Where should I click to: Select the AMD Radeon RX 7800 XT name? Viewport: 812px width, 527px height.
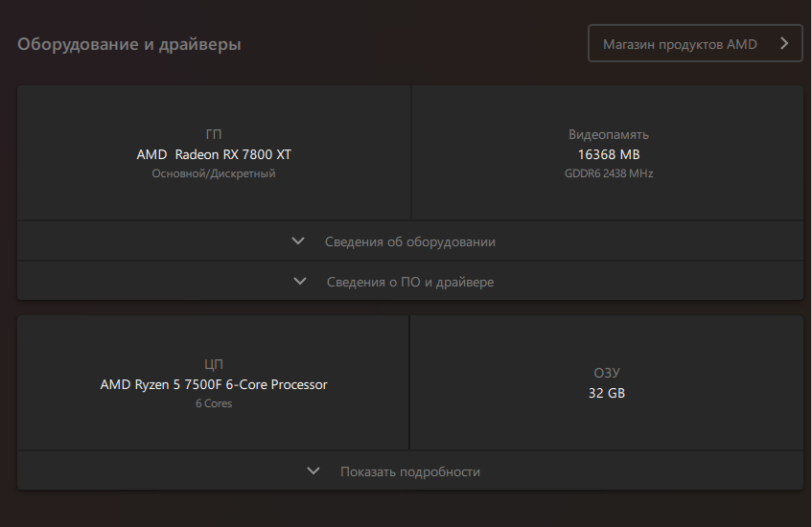coord(214,154)
